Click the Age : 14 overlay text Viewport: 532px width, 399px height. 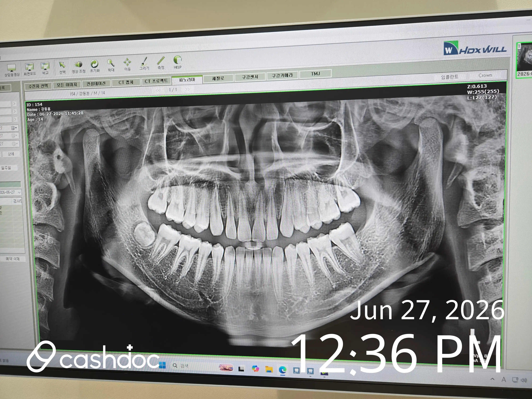pyautogui.click(x=35, y=120)
